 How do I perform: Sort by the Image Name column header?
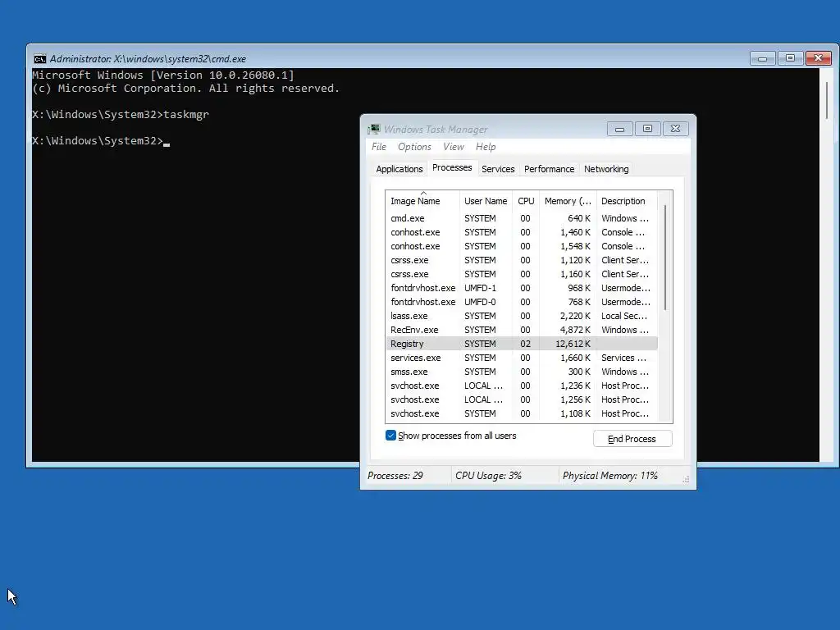coord(422,201)
